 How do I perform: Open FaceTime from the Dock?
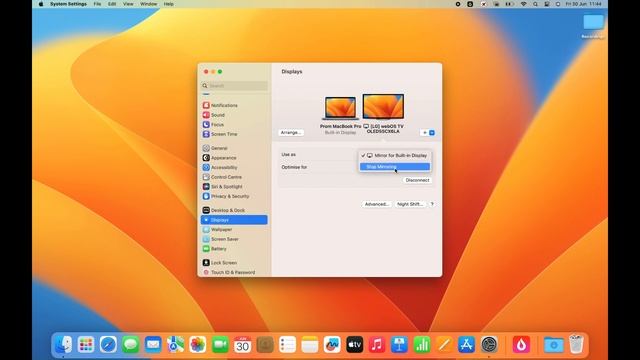[x=220, y=345]
